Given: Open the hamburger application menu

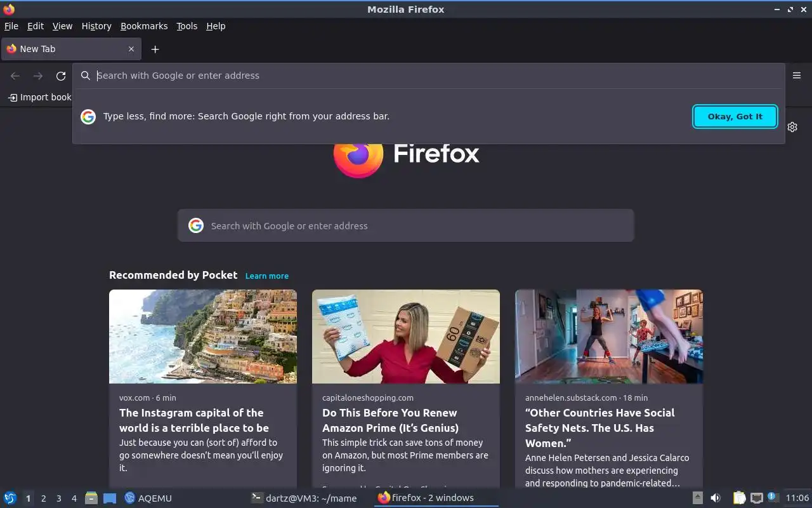Looking at the screenshot, I should pyautogui.click(x=797, y=76).
